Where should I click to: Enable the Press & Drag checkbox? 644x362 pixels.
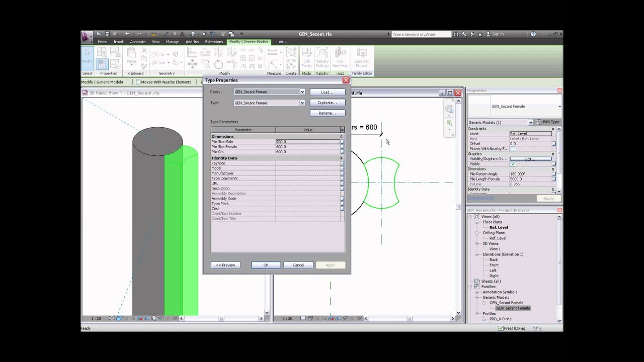500,328
